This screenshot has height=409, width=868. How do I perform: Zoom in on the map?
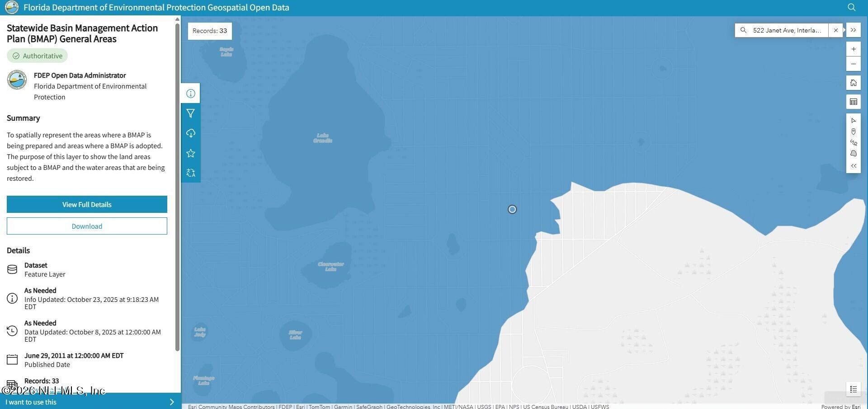tap(853, 49)
